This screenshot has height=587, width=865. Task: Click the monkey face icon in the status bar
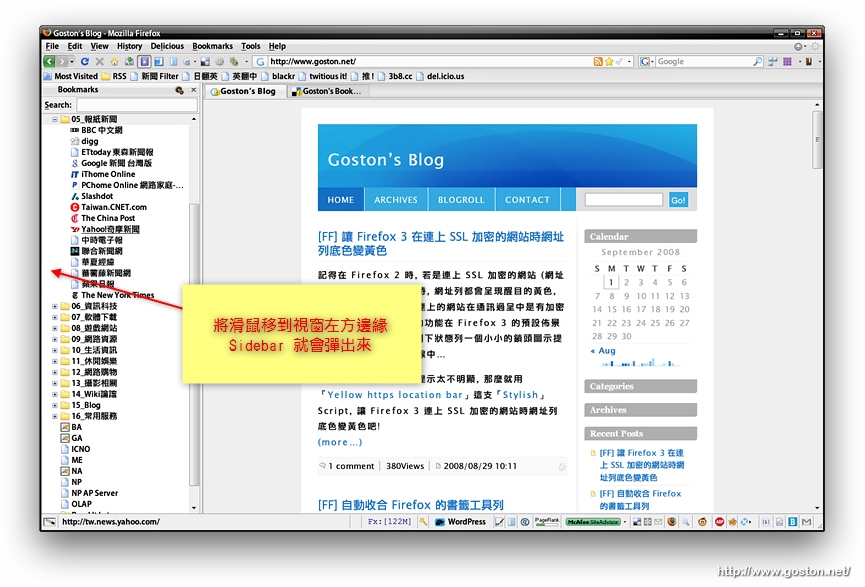pyautogui.click(x=702, y=522)
